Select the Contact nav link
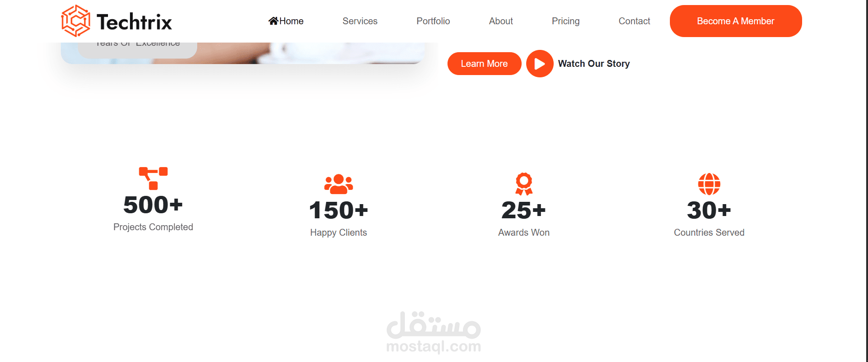Viewport: 868px width, 362px height. click(x=634, y=21)
